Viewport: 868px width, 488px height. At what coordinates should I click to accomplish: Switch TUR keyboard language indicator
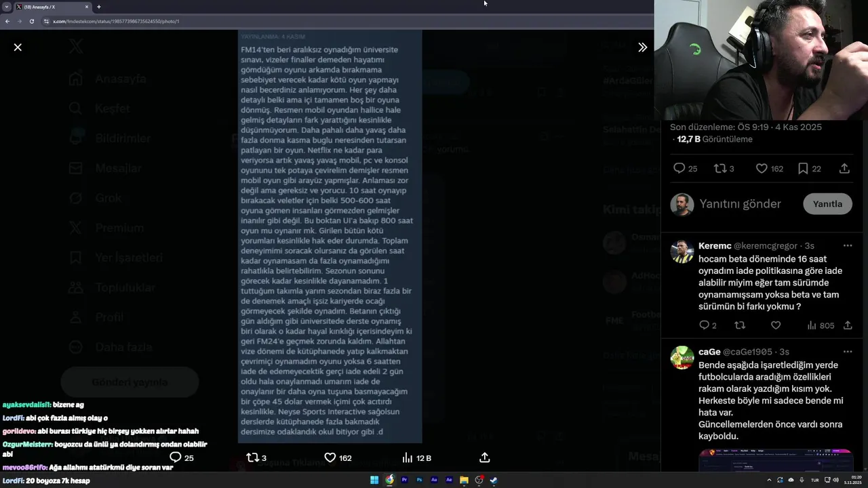[814, 480]
